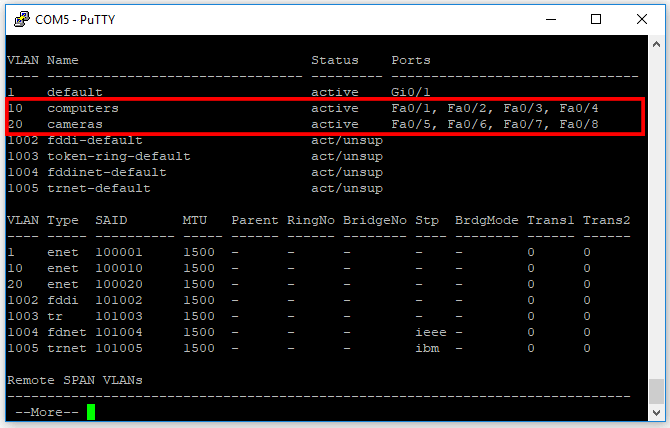This screenshot has width=670, height=428.
Task: Click the 'cameras' VLAN name
Action: pyautogui.click(x=75, y=124)
